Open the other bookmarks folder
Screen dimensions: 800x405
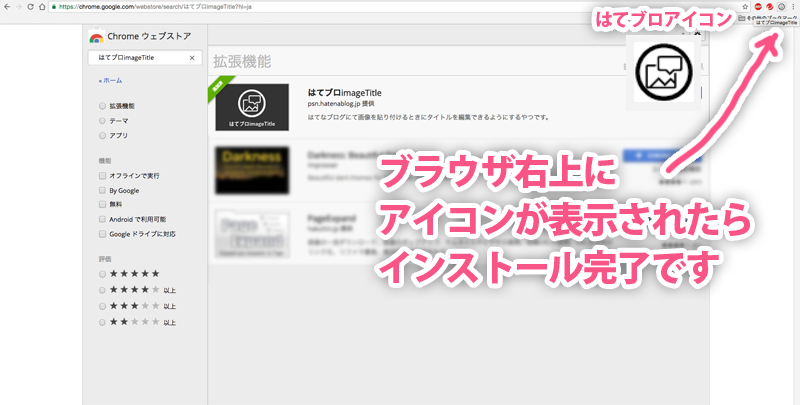tap(767, 18)
